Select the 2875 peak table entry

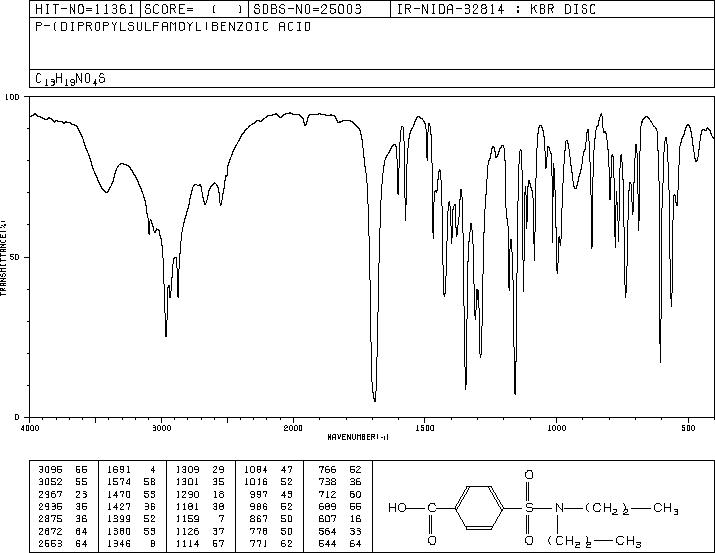[x=62, y=519]
